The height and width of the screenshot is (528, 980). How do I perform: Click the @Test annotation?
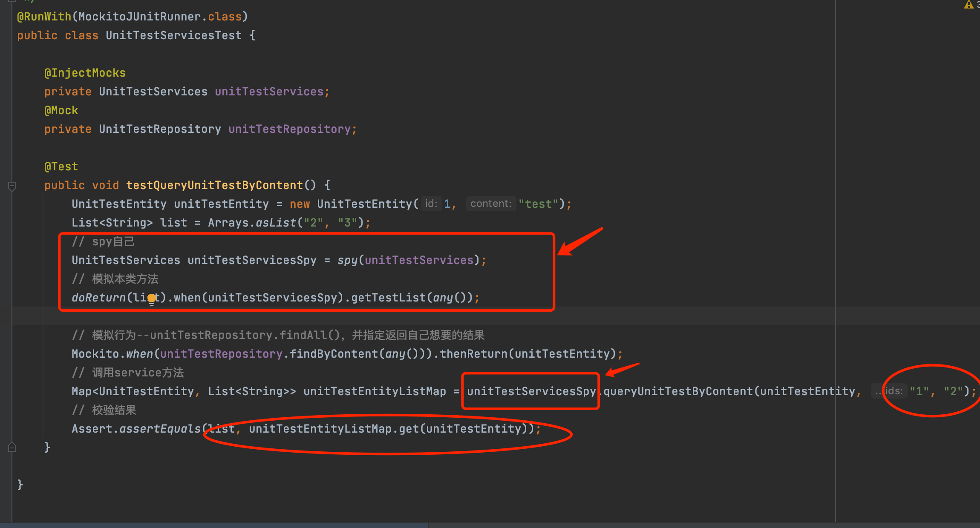(x=61, y=166)
